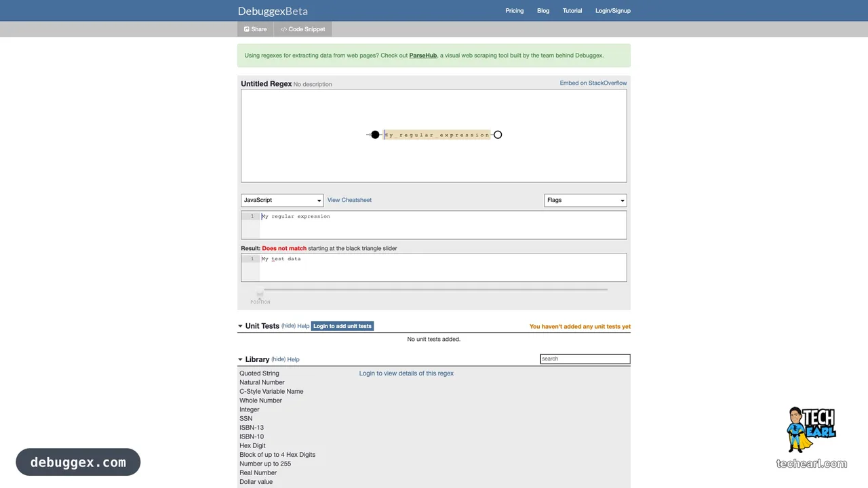Click into the test data editor
868x488 pixels.
(434, 268)
